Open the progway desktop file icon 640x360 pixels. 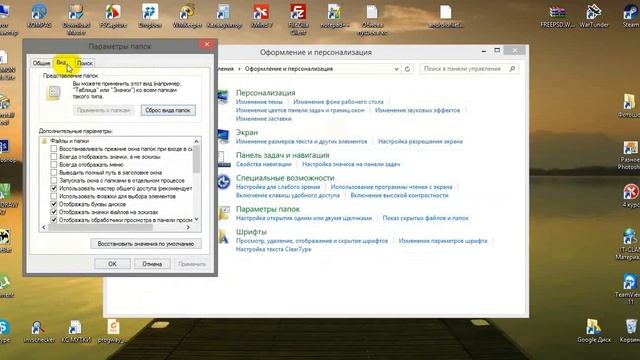(x=112, y=331)
